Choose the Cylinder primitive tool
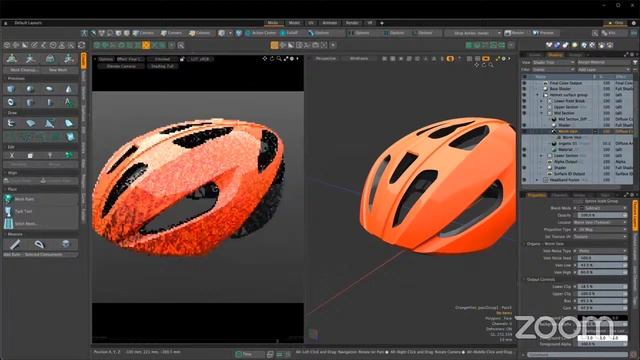Screen dimensions: 640x360 (x=31, y=102)
